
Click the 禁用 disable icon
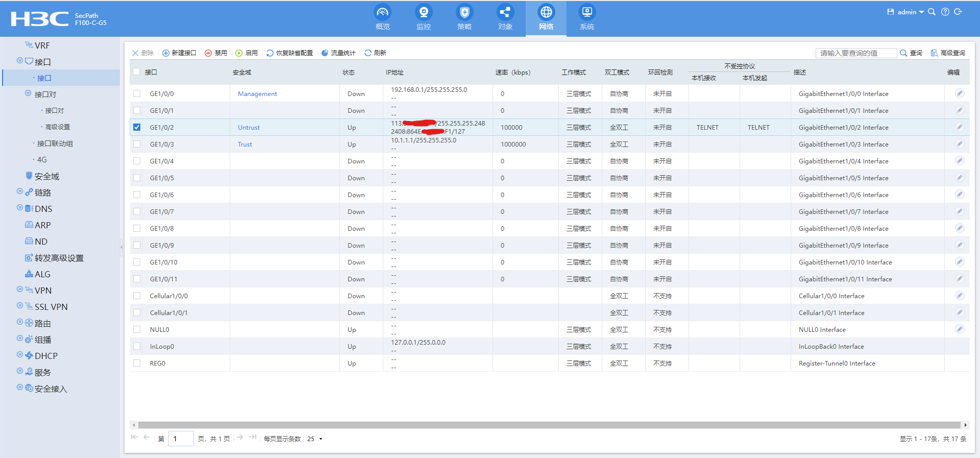(x=208, y=53)
